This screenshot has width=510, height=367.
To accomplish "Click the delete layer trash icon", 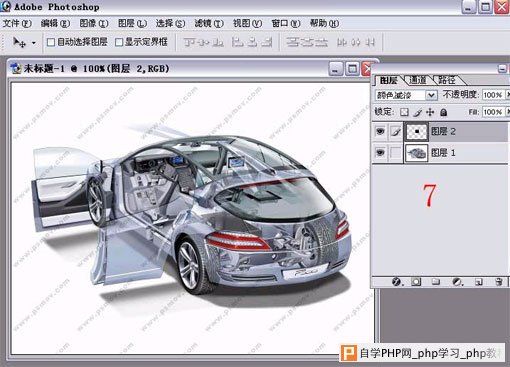I will click(x=499, y=282).
